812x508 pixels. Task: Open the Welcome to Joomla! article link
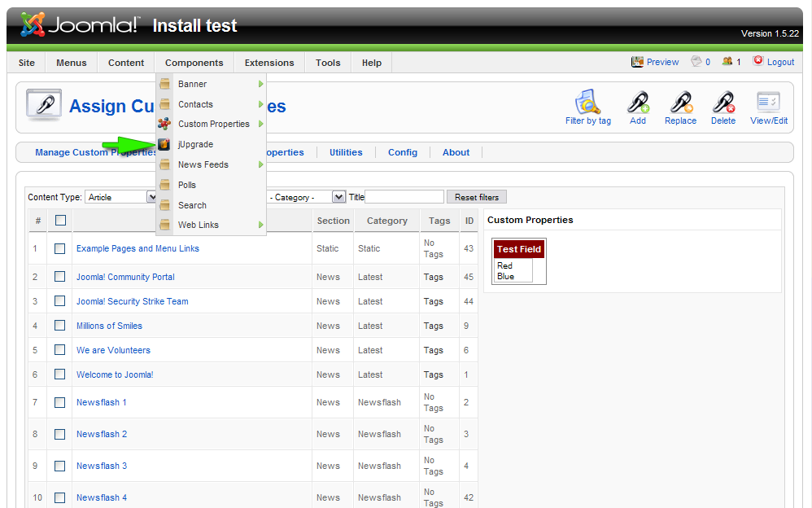tap(115, 374)
